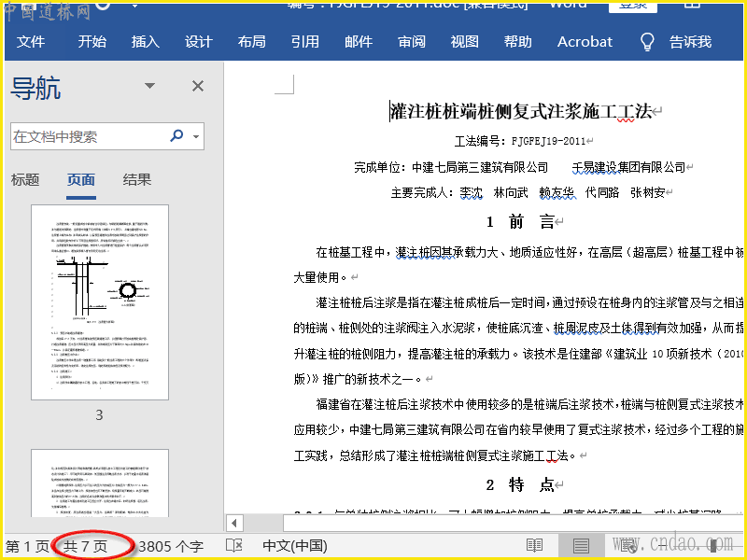Switch to Print Layout view icon
The image size is (747, 560).
point(581,546)
